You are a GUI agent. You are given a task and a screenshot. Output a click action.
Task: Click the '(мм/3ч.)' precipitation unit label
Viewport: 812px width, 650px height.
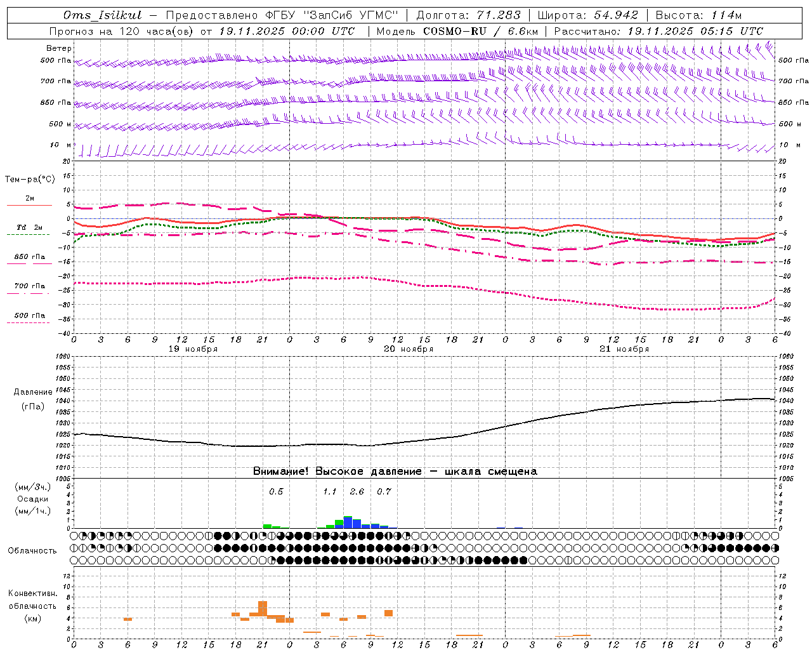point(33,487)
